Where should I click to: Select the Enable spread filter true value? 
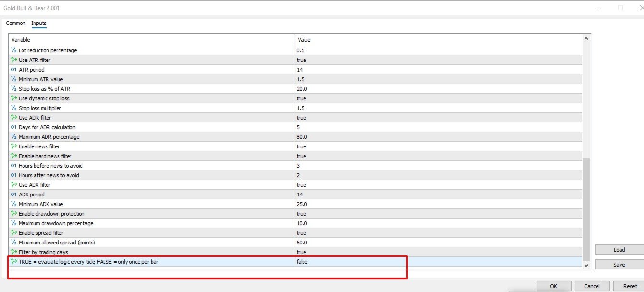(x=438, y=233)
